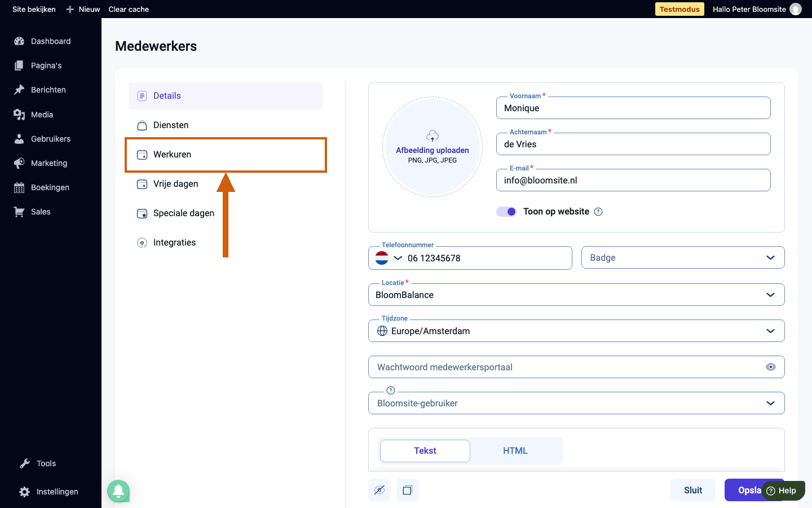Click help icon above Bloomsite-gebruiker
The height and width of the screenshot is (508, 812).
(391, 390)
